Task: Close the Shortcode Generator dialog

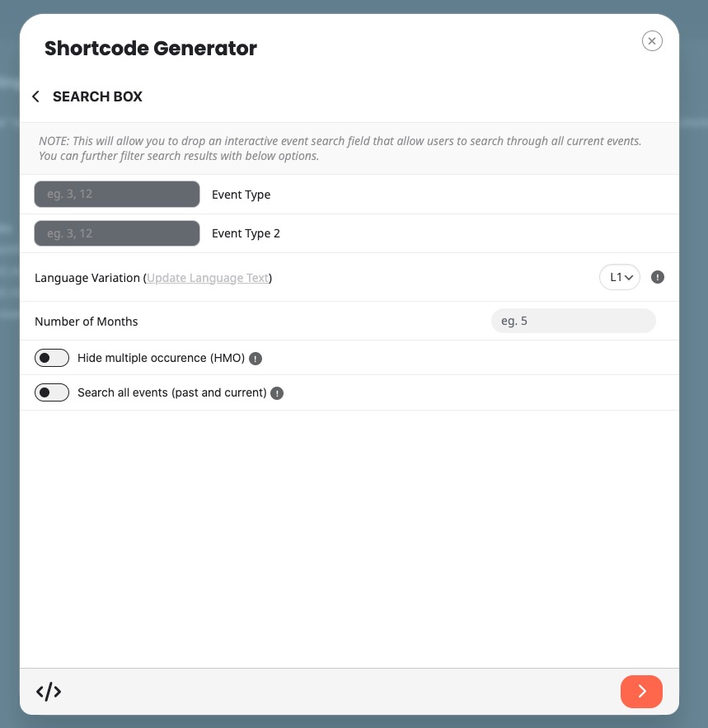Action: coord(652,40)
